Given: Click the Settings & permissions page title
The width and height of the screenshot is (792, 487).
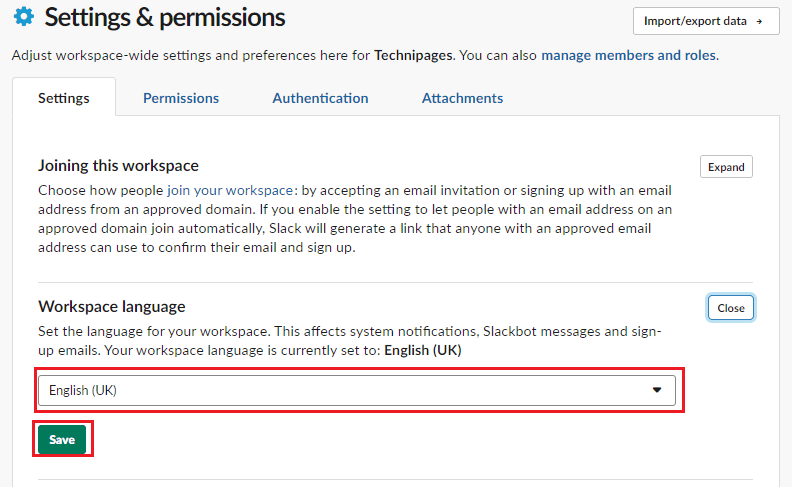Looking at the screenshot, I should (165, 17).
